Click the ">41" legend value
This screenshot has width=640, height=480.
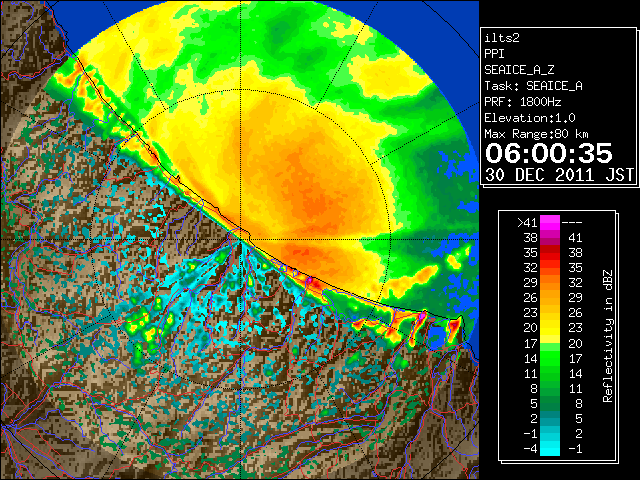tap(527, 223)
